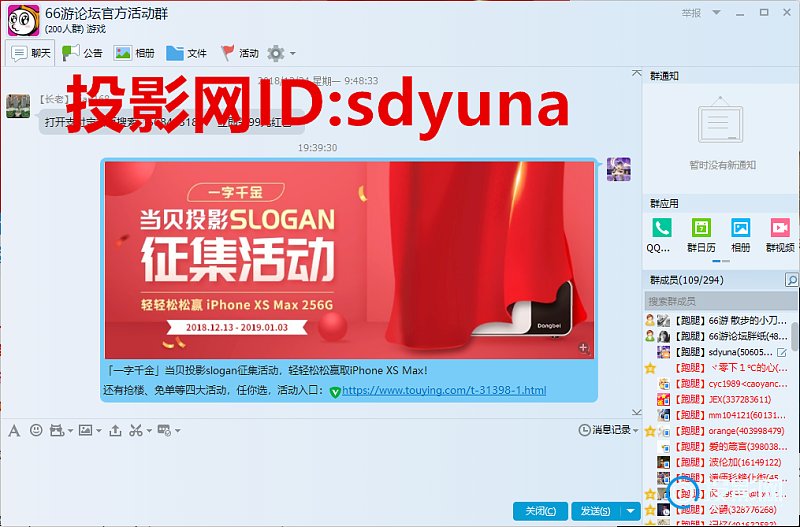Select member 爱的箴言

point(717,447)
